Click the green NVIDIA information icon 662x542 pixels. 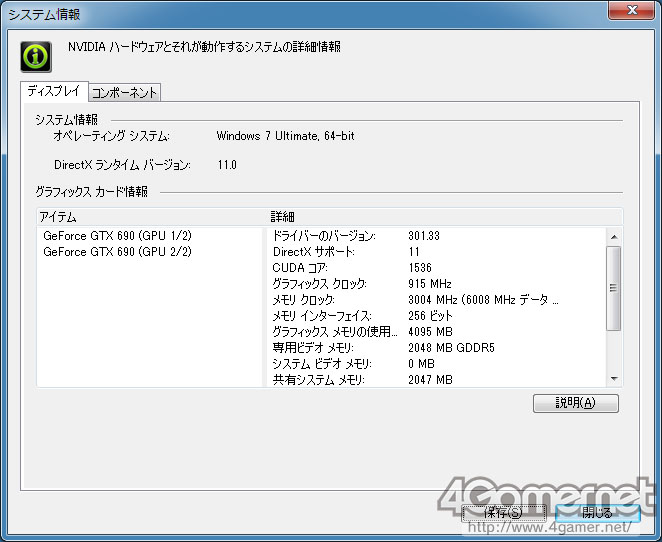pos(36,57)
